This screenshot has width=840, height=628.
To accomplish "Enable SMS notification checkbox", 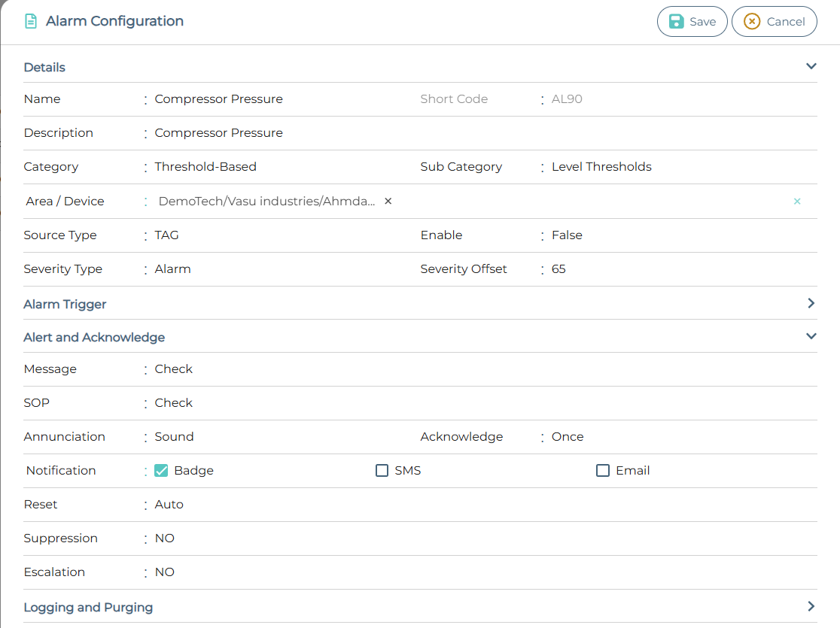I will (382, 471).
